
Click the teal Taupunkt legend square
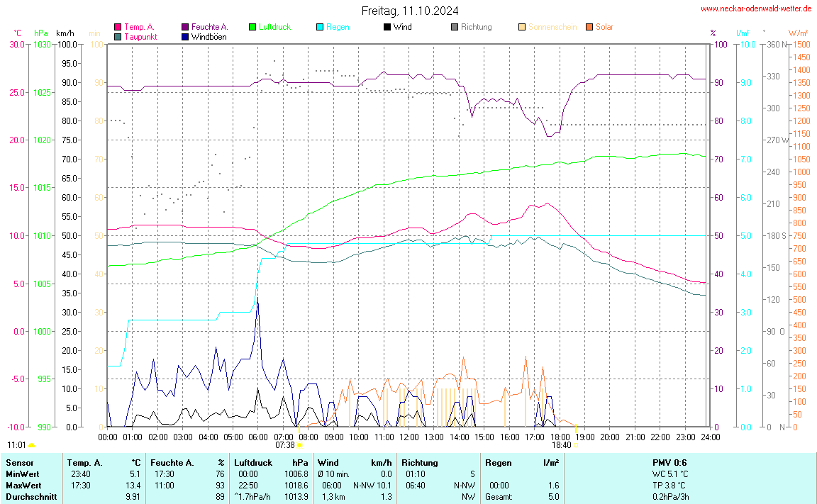[118, 36]
